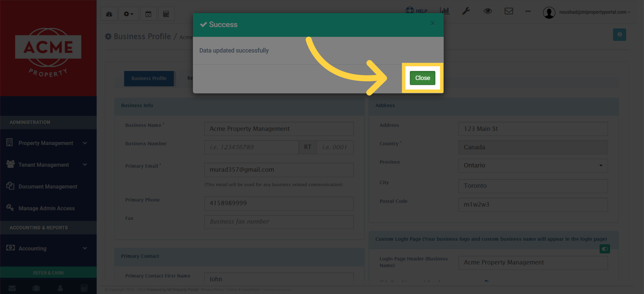Click the ACME Property logo
Viewport: 644px width, 294px height.
(48, 52)
